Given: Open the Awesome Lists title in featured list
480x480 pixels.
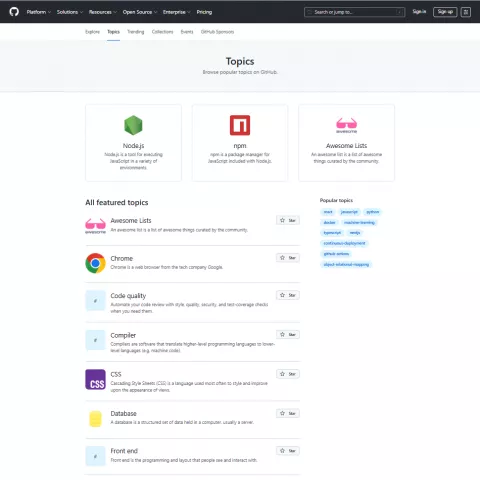Looking at the screenshot, I should pyautogui.click(x=131, y=220).
